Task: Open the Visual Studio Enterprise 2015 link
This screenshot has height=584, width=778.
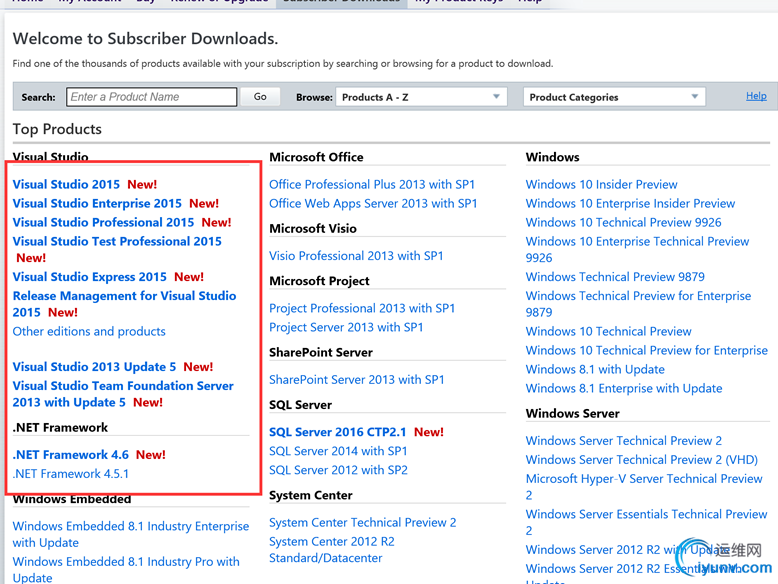Action: coord(97,203)
